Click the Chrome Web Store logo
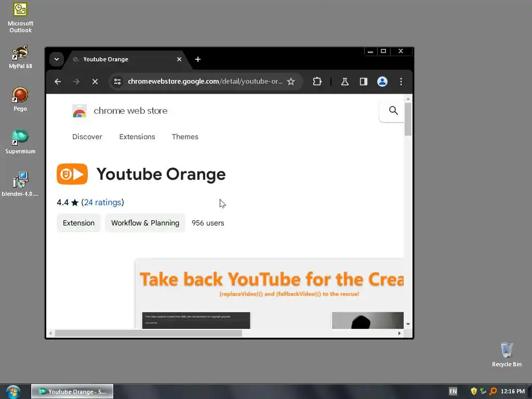532x399 pixels. pos(79,111)
